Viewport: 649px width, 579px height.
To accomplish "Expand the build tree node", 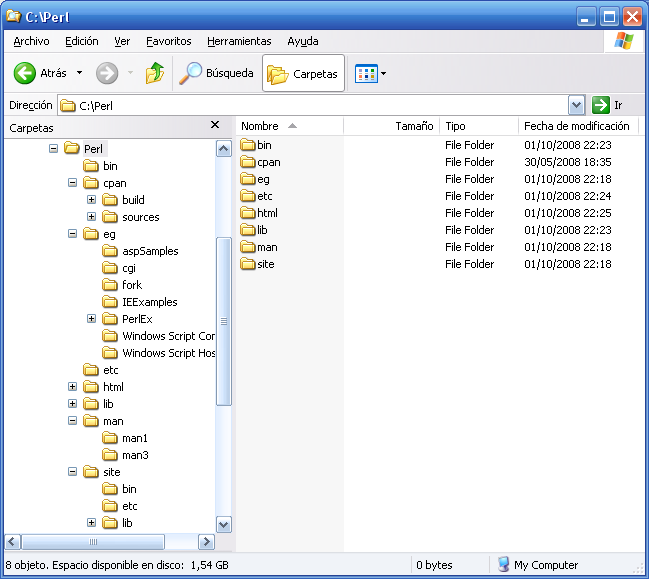I will 91,199.
